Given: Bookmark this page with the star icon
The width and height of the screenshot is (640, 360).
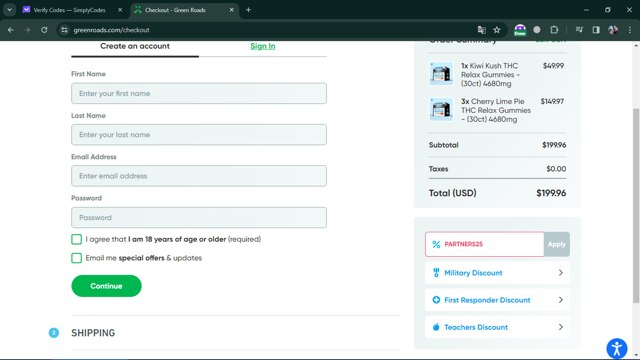Looking at the screenshot, I should 497,30.
